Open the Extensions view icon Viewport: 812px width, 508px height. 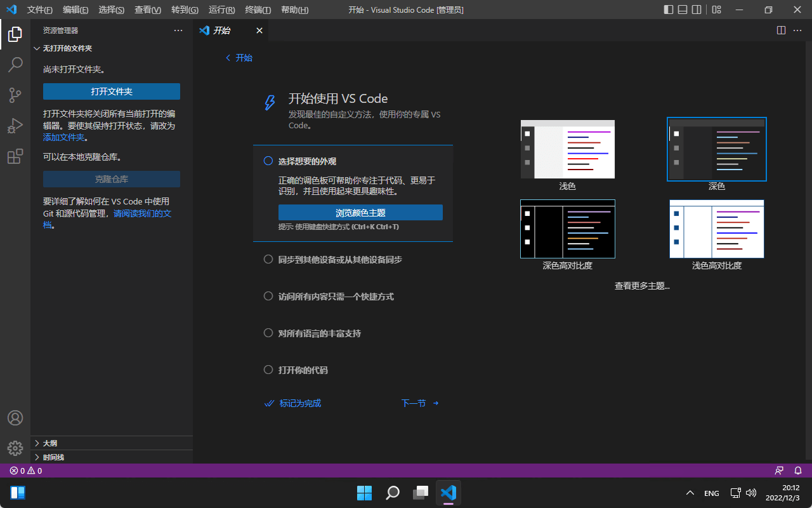click(x=15, y=156)
